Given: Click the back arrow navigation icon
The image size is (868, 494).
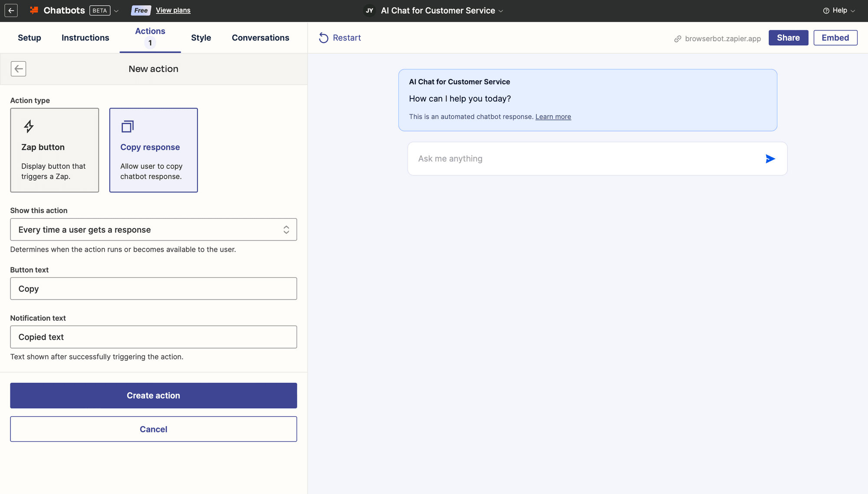Looking at the screenshot, I should (19, 68).
